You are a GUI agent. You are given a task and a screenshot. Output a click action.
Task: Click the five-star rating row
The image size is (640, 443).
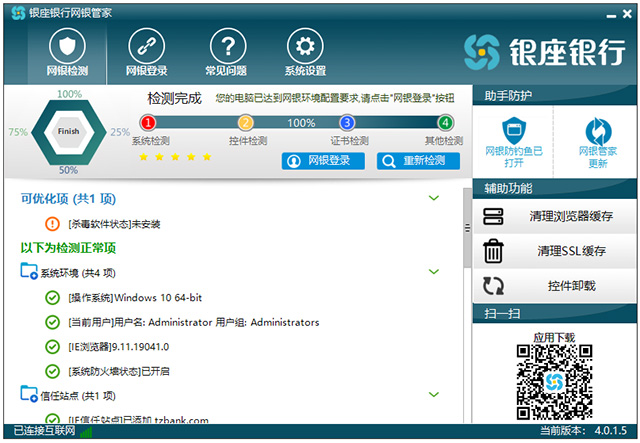coord(175,157)
